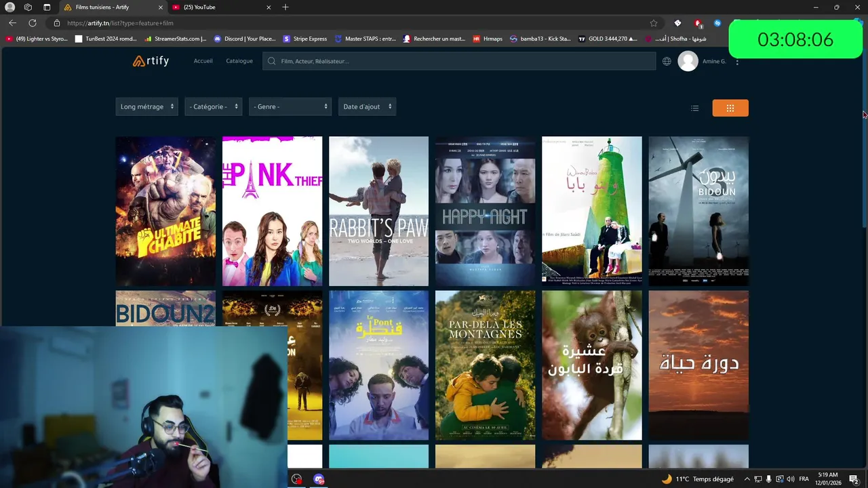The width and height of the screenshot is (868, 488).
Task: Bookmark this page with the star icon
Action: point(654,23)
